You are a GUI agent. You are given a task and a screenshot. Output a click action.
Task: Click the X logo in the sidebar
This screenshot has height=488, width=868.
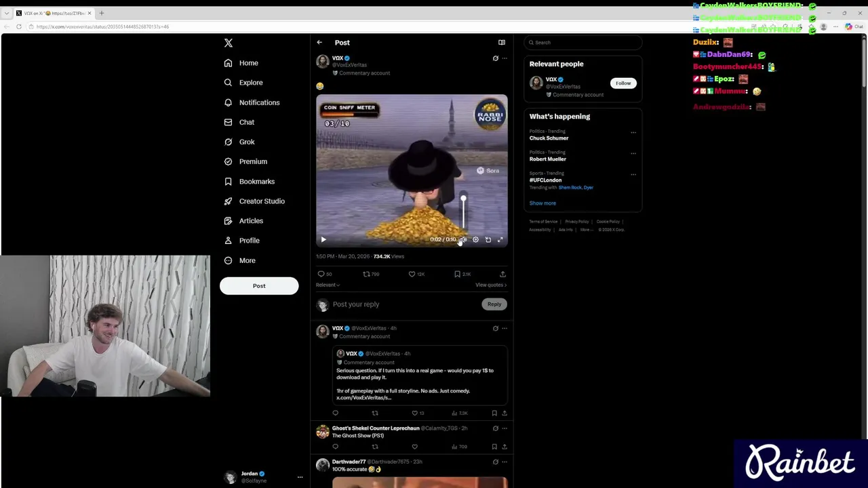[x=229, y=43]
